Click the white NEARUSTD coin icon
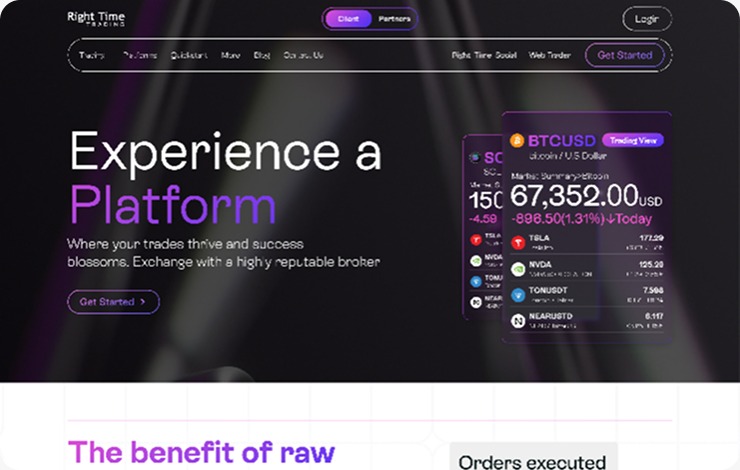The height and width of the screenshot is (470, 740). pos(518,321)
